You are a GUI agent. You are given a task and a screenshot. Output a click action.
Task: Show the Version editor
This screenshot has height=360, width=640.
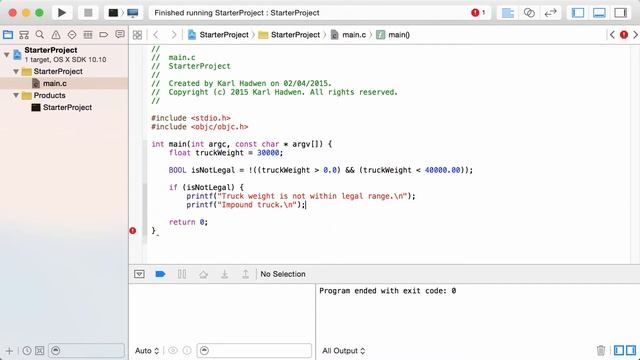(x=550, y=13)
